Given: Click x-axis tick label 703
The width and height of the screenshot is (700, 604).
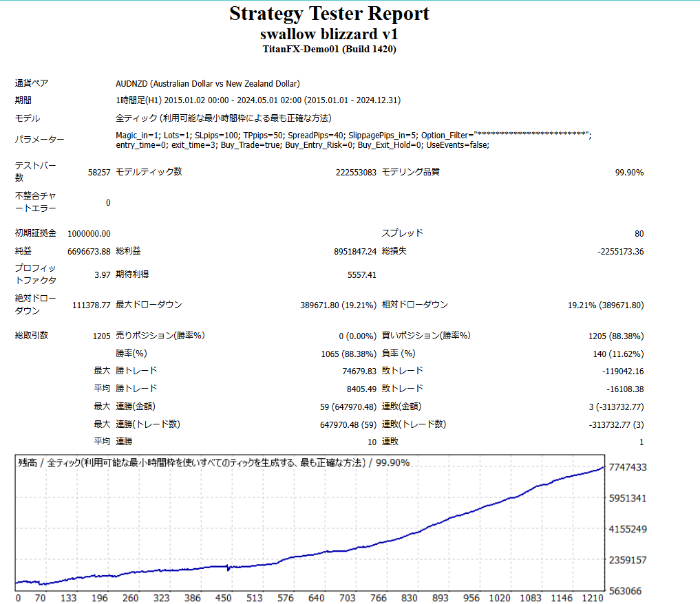Looking at the screenshot, I should [348, 598].
